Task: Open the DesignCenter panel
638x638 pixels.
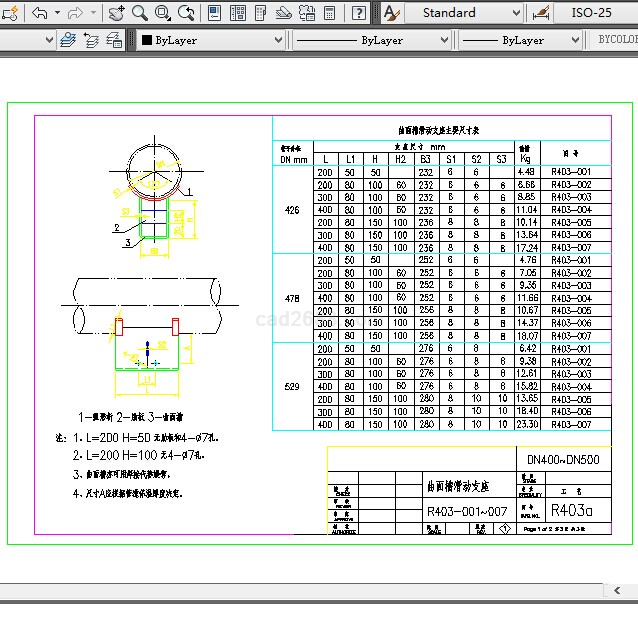Action: click(x=238, y=13)
